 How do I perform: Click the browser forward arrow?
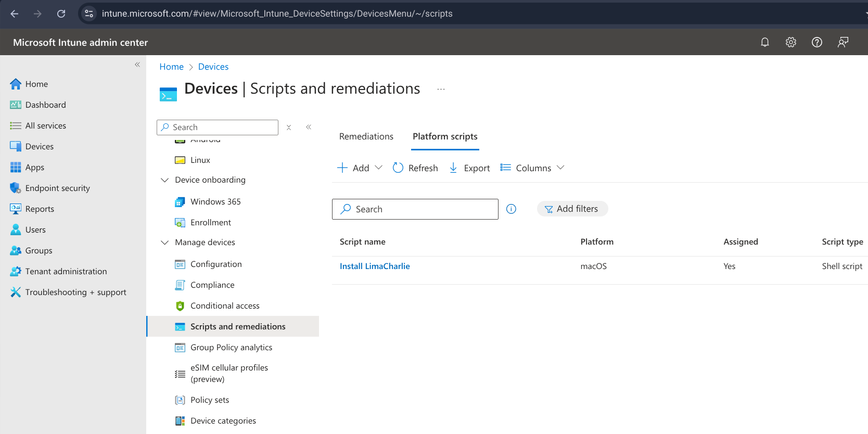point(37,14)
